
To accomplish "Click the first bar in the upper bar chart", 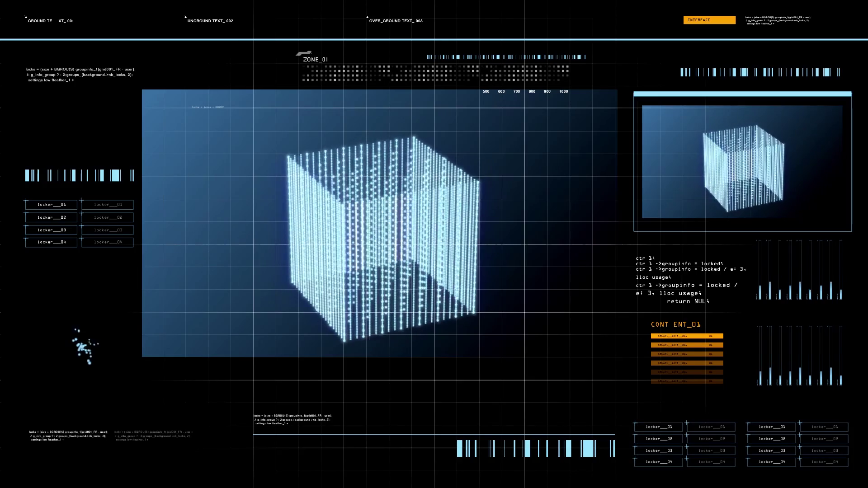I will click(x=760, y=291).
